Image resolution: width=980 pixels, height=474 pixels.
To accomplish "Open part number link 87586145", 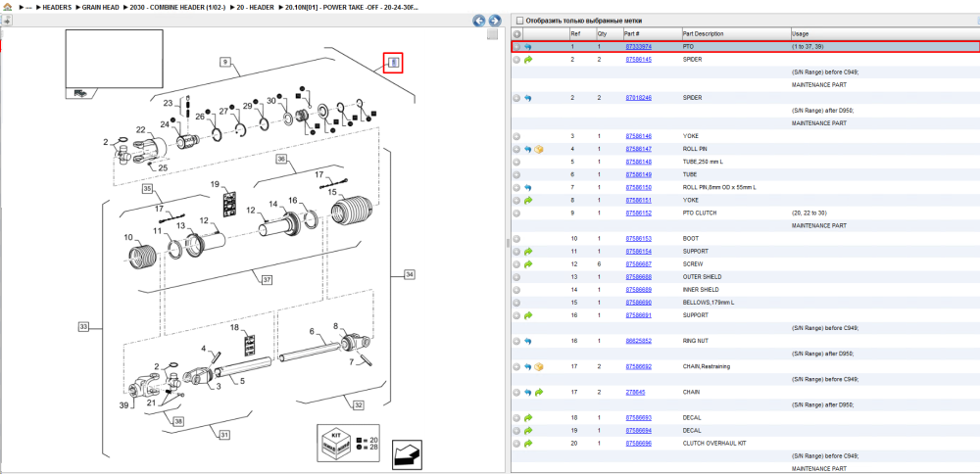I will coord(639,60).
